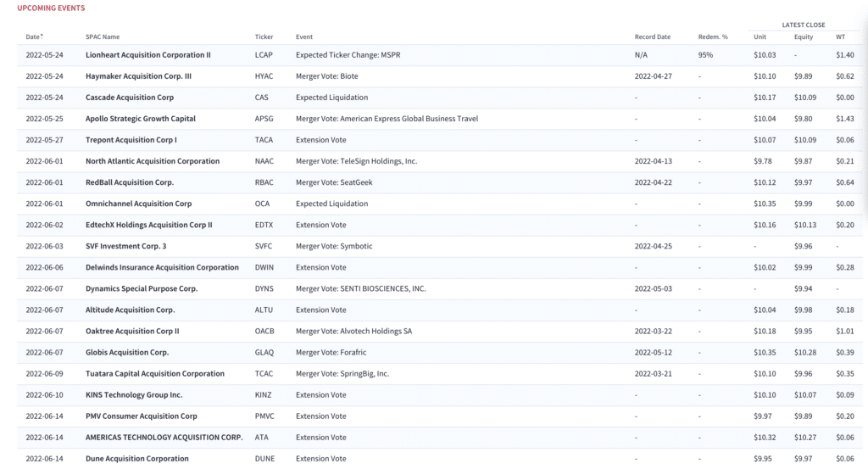The height and width of the screenshot is (469, 868).
Task: Click 'Merger Vote: SpringBig, Inc.' event
Action: (342, 373)
